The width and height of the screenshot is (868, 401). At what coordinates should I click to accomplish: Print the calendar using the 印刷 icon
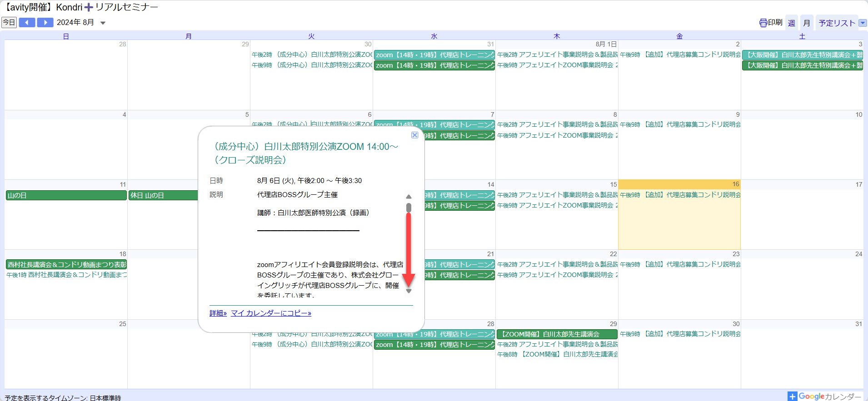click(x=771, y=23)
